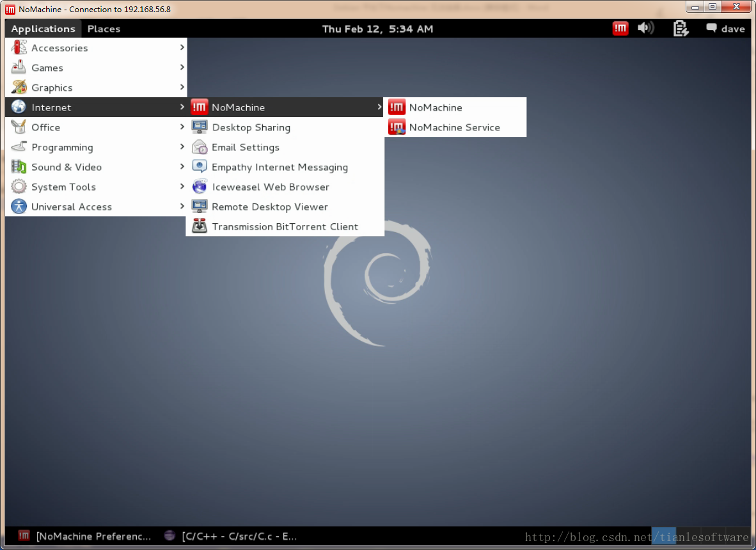
Task: Click the NoMachine tray icon in top panel
Action: pos(620,28)
